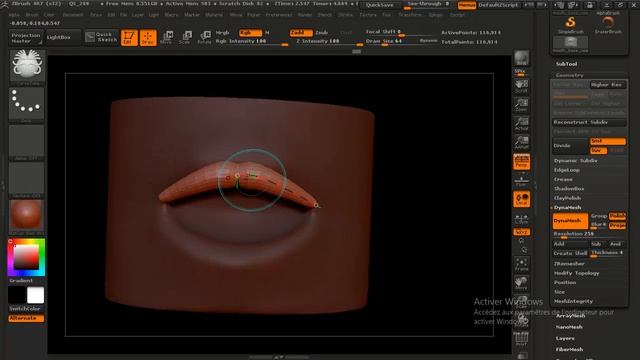This screenshot has height=360, width=640.
Task: Click the BPR render icon
Action: pyautogui.click(x=521, y=58)
